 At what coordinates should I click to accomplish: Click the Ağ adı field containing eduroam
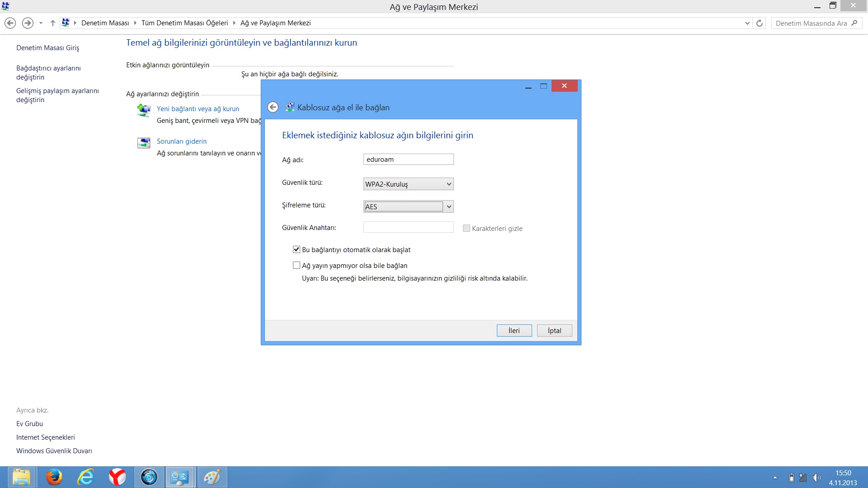coord(408,159)
